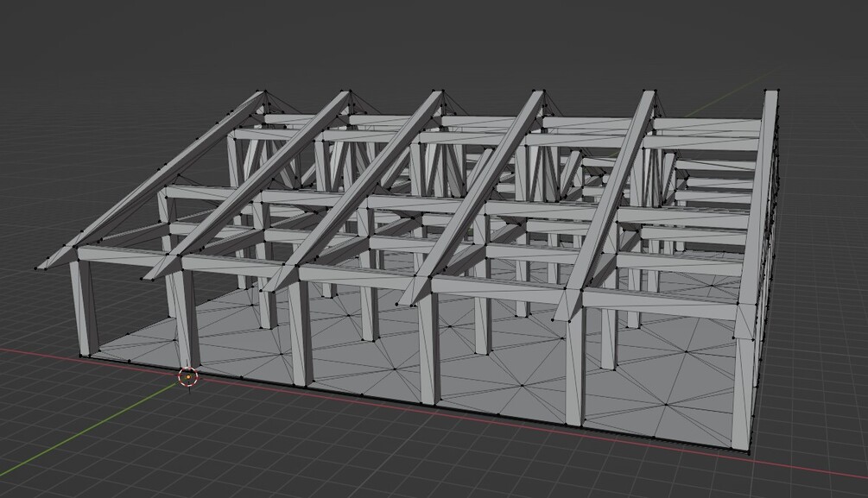Select the leftmost sloped roof rafter
The image size is (868, 498).
coord(152,180)
